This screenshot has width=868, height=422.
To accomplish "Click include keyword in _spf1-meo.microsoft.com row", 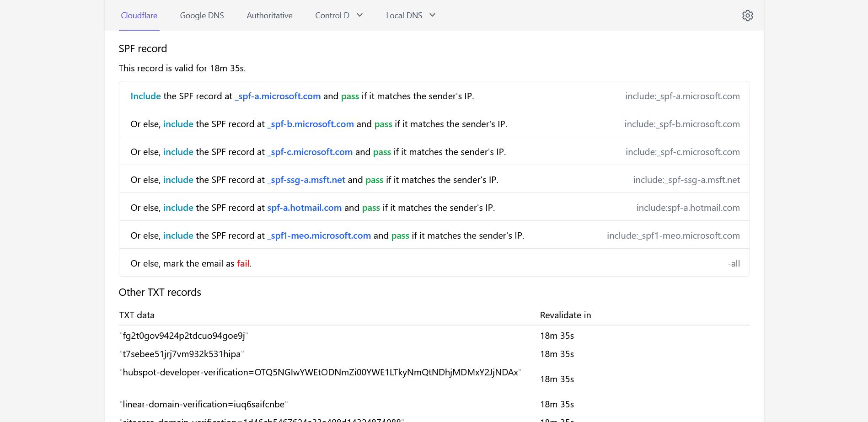I will click(x=178, y=235).
